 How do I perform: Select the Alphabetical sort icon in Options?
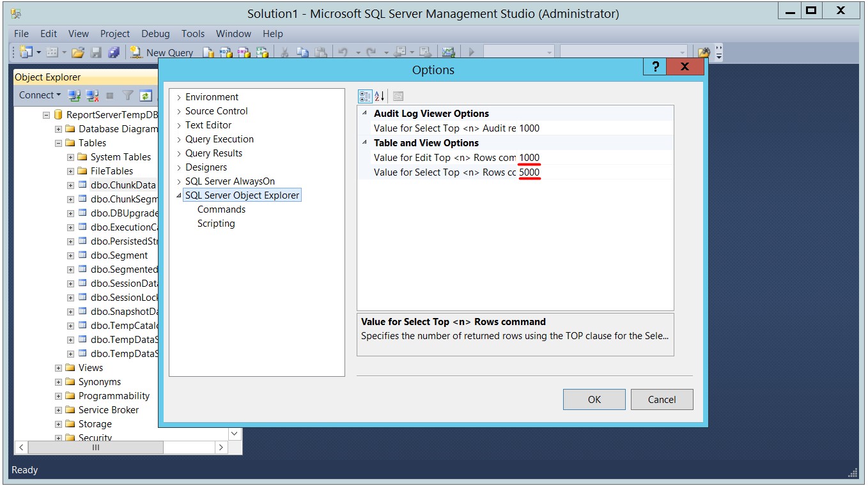[380, 96]
